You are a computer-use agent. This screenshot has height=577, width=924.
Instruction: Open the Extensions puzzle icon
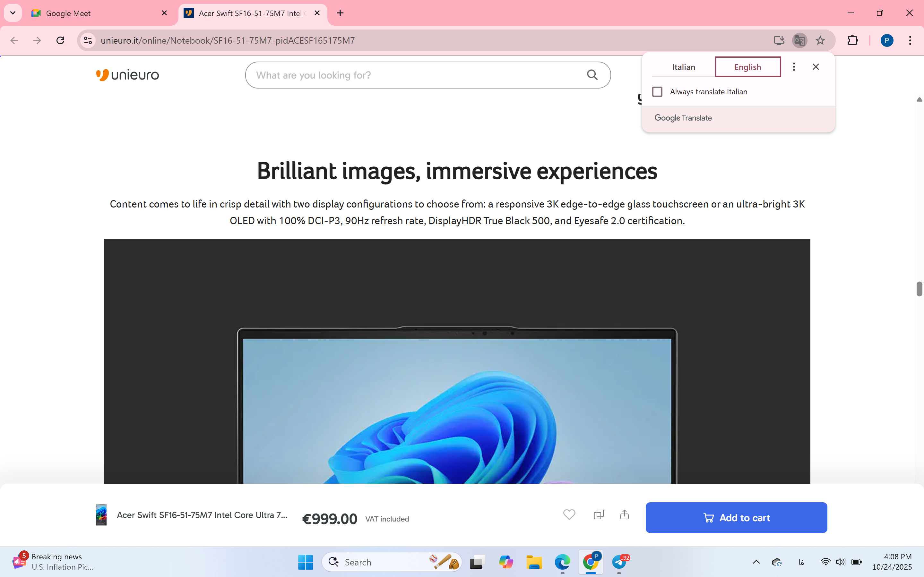(853, 40)
